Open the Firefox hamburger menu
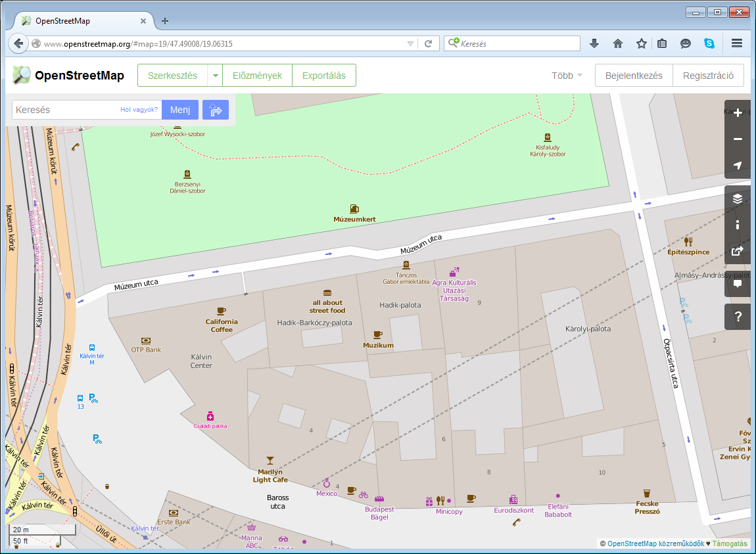 click(737, 43)
